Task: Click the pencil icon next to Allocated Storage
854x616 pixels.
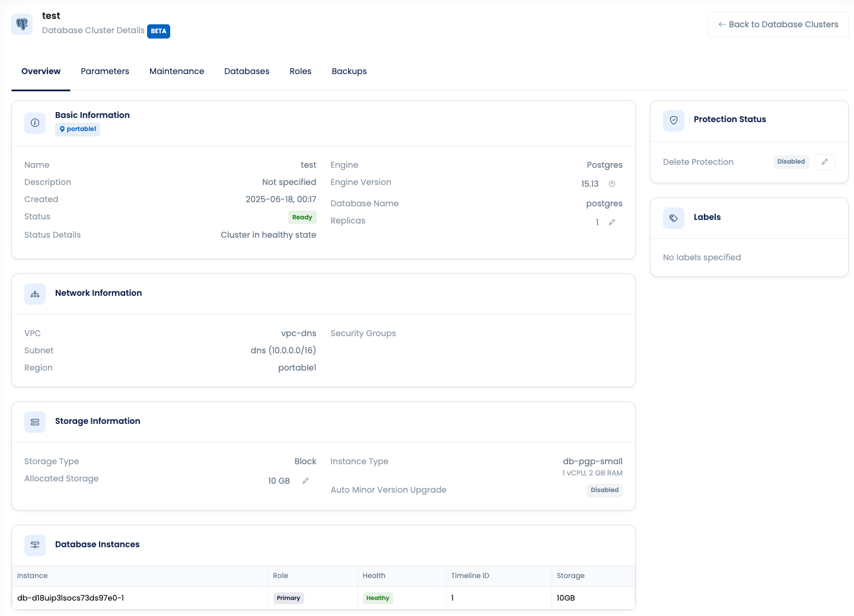Action: pyautogui.click(x=305, y=480)
